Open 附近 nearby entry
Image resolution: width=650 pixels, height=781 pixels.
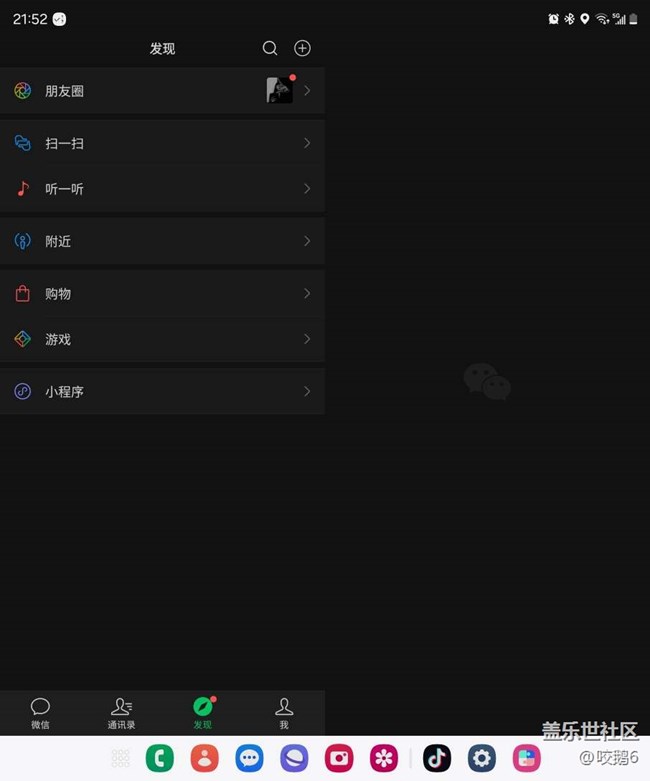pyautogui.click(x=162, y=241)
